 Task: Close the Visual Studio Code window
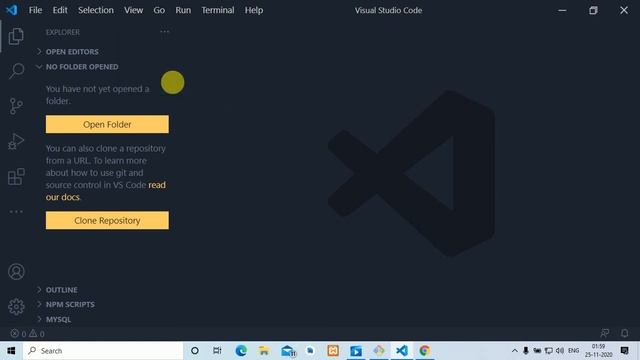tap(624, 10)
